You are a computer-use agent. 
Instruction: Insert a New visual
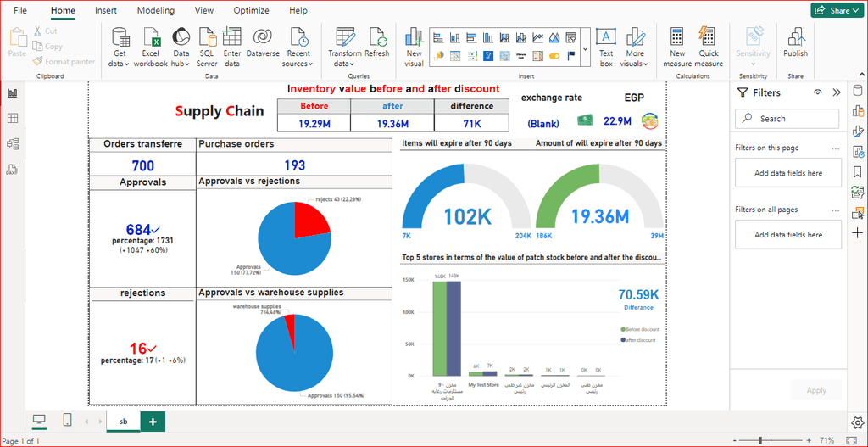(x=414, y=47)
